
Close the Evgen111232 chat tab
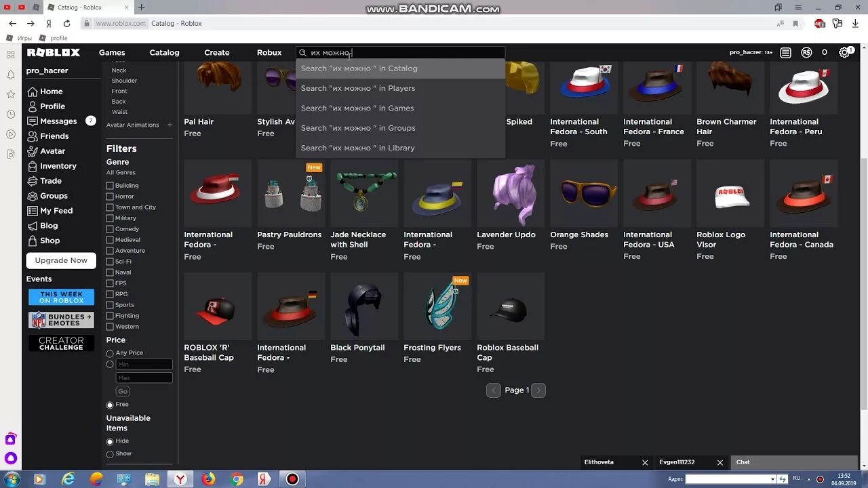click(720, 462)
